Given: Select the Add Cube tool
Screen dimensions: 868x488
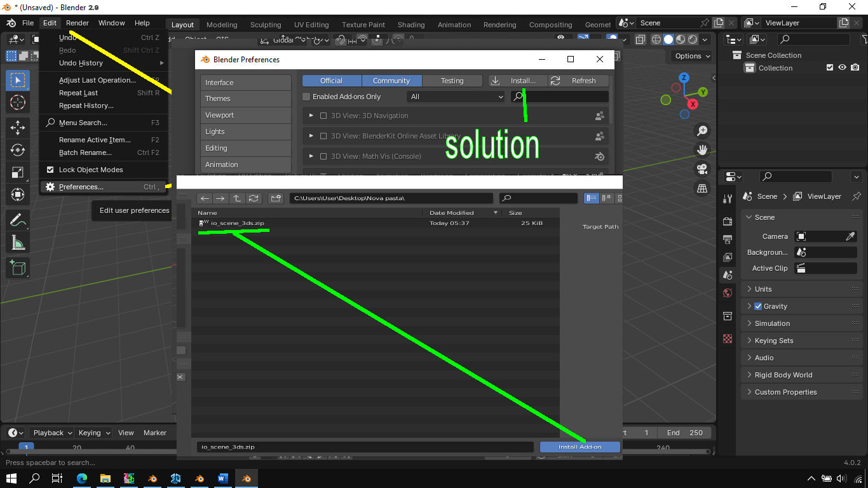Looking at the screenshot, I should tap(18, 268).
